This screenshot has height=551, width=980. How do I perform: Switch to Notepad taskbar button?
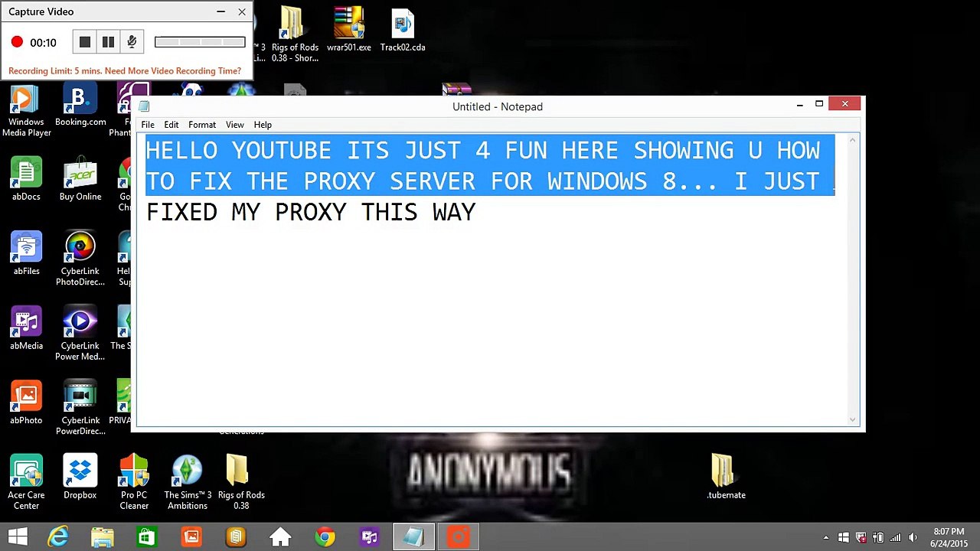pyautogui.click(x=413, y=537)
